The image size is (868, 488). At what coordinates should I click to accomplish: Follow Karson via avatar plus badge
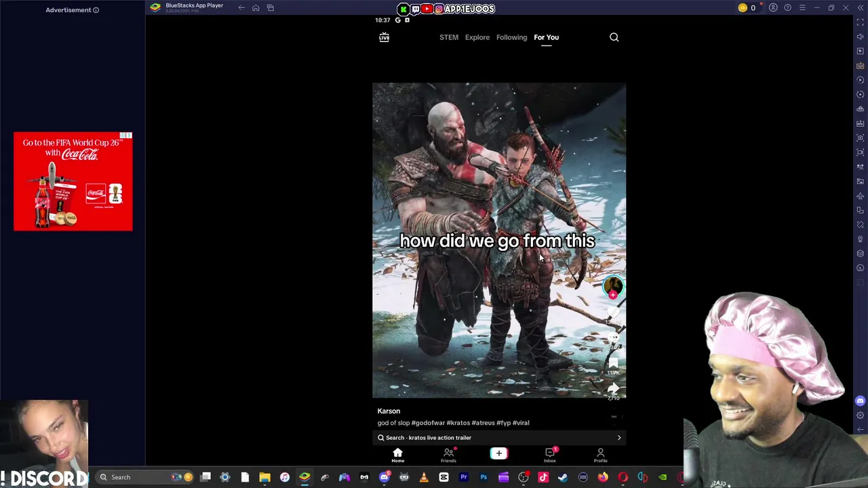(x=613, y=295)
